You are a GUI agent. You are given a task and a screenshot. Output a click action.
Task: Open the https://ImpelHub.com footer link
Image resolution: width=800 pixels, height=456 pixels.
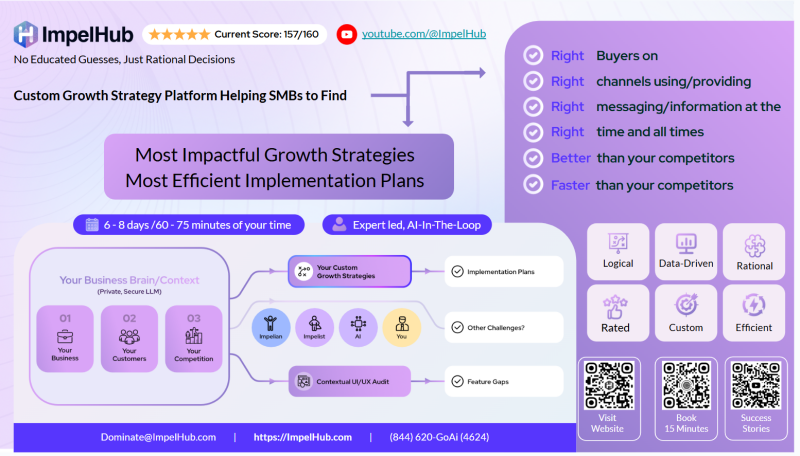[x=303, y=437]
